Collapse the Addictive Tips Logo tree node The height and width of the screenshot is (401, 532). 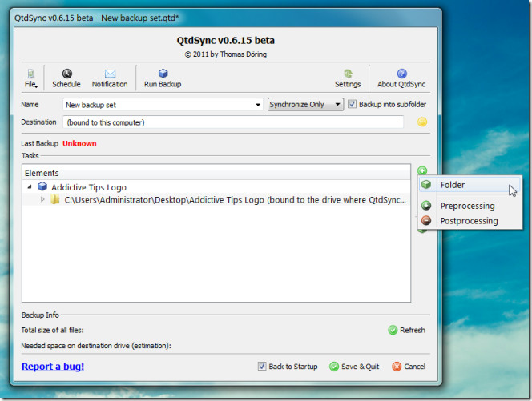(30, 186)
